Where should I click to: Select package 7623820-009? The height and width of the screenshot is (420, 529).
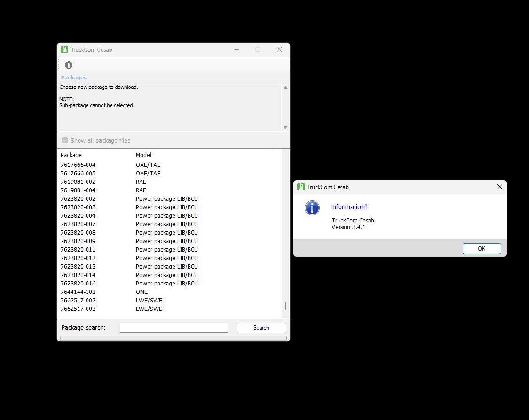click(x=78, y=241)
